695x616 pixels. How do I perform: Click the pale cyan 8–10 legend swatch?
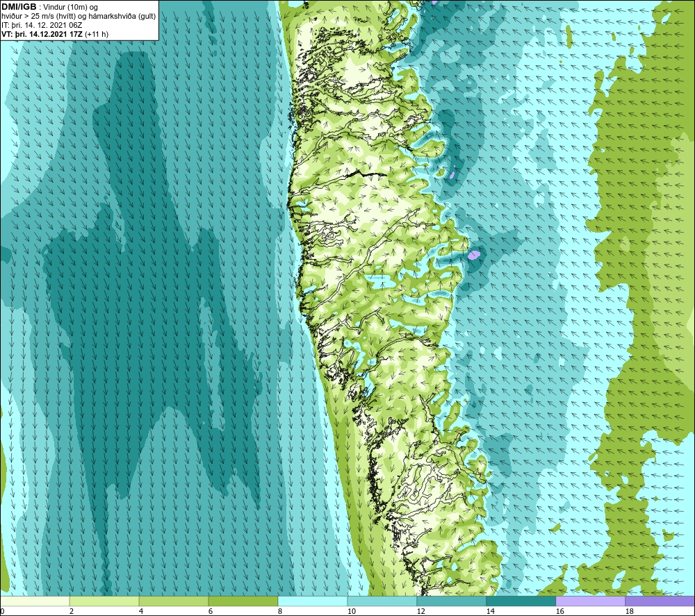tap(313, 601)
